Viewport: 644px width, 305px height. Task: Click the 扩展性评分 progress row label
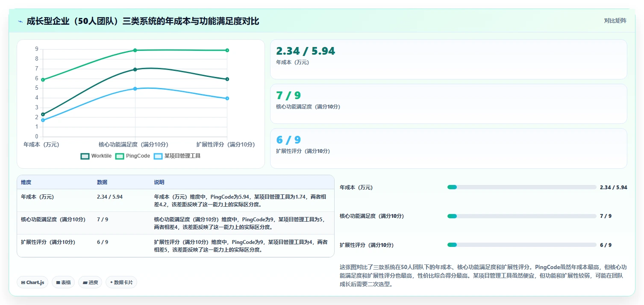367,245
